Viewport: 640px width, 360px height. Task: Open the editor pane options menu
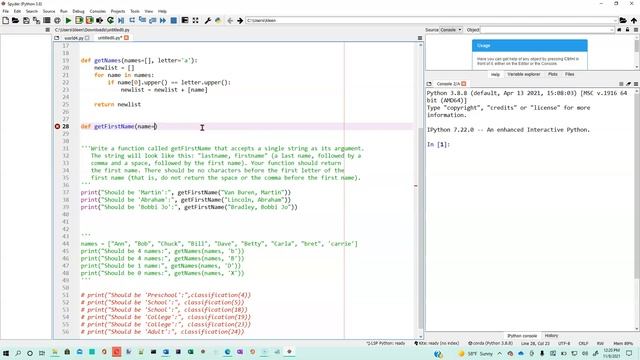coord(420,38)
